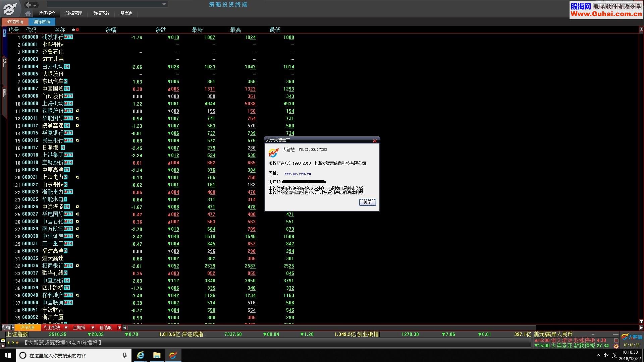Switch to the 国际市场 tab

point(42,22)
